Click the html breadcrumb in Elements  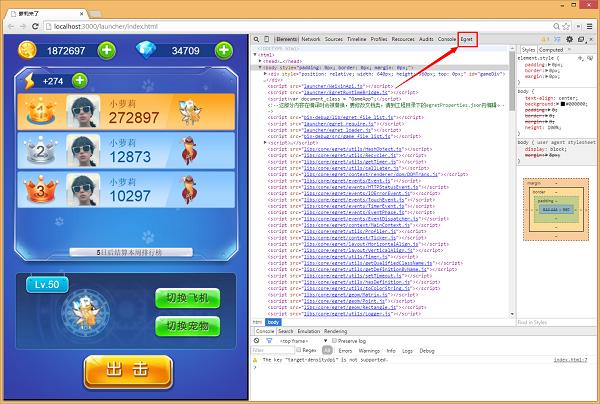click(x=258, y=322)
